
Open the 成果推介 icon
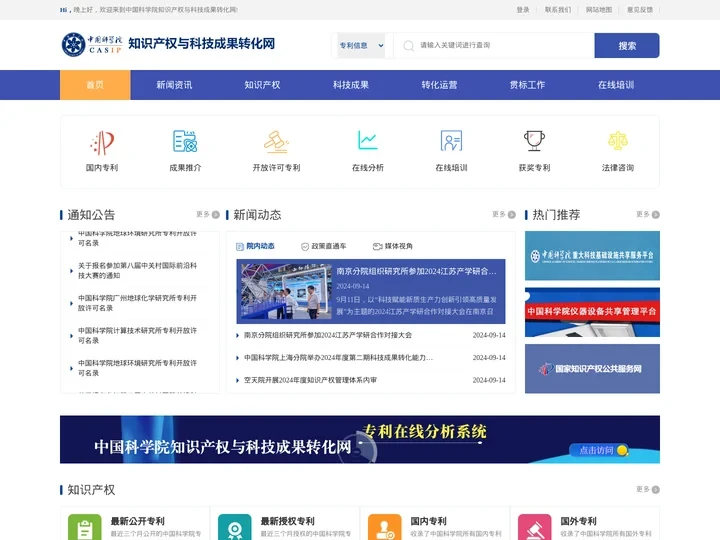(185, 141)
